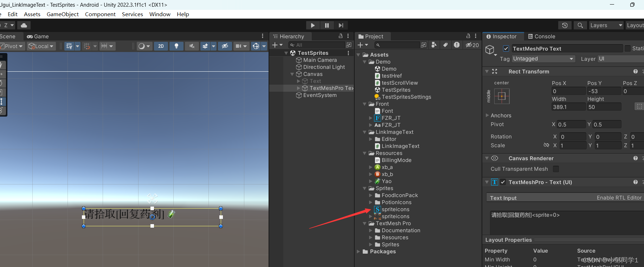Toggle scene lighting bulb icon
The height and width of the screenshot is (267, 644).
tap(176, 46)
